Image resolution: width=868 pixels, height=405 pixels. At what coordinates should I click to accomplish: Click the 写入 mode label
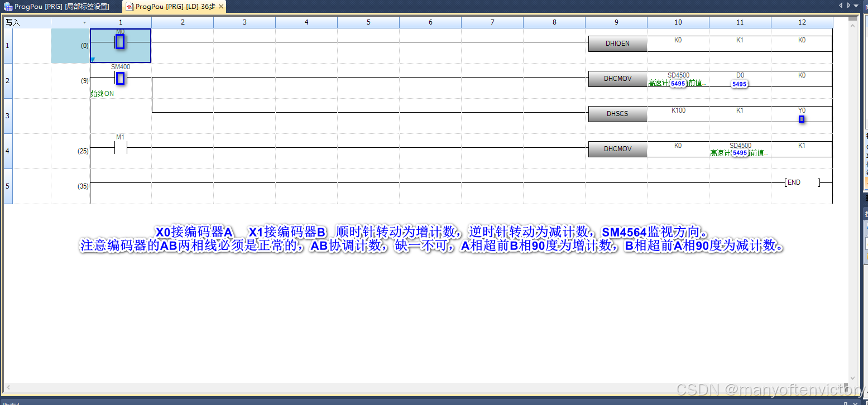point(13,22)
